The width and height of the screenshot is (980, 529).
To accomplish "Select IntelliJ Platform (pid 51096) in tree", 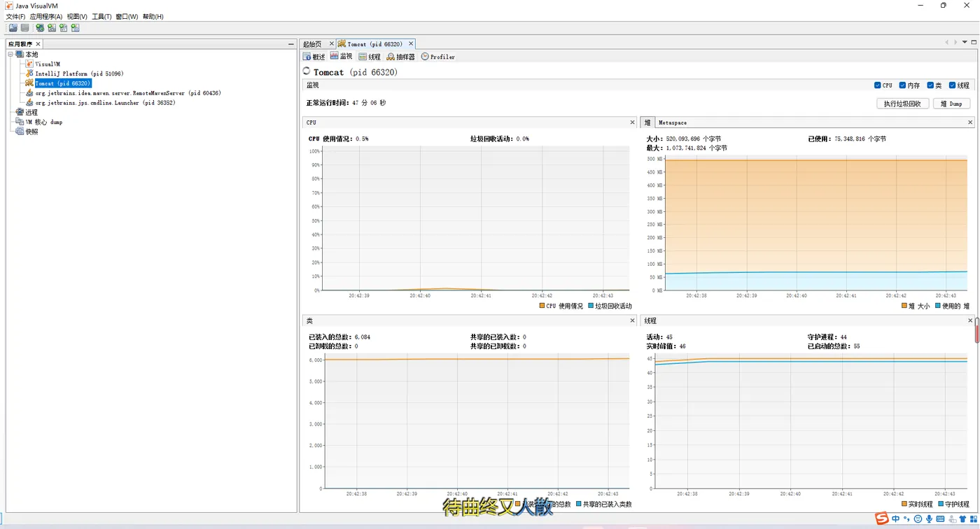I will 79,73.
